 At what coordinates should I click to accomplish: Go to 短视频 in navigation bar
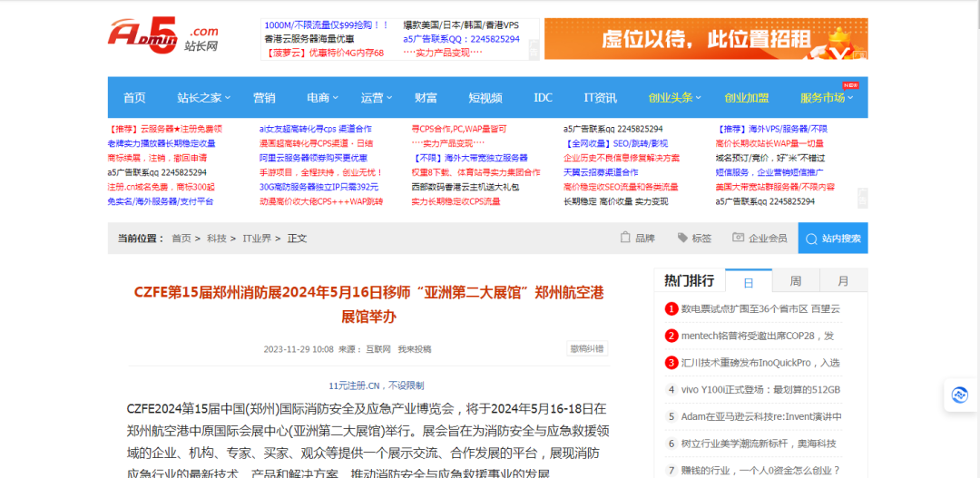click(x=485, y=98)
